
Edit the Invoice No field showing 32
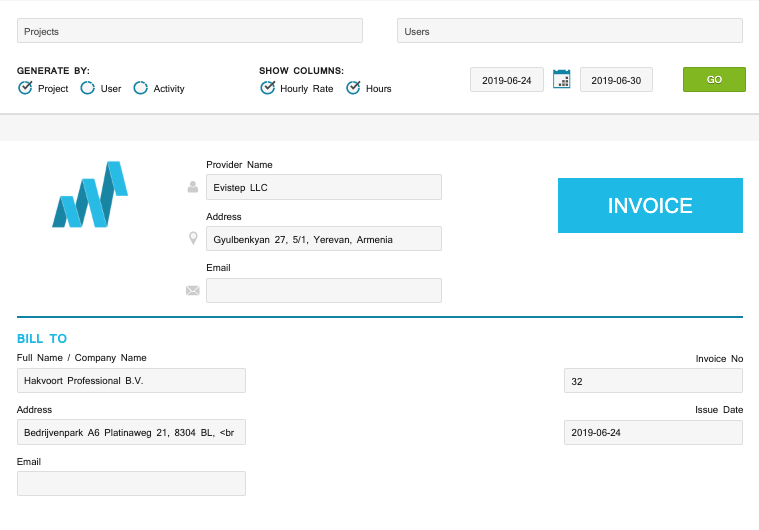[653, 381]
